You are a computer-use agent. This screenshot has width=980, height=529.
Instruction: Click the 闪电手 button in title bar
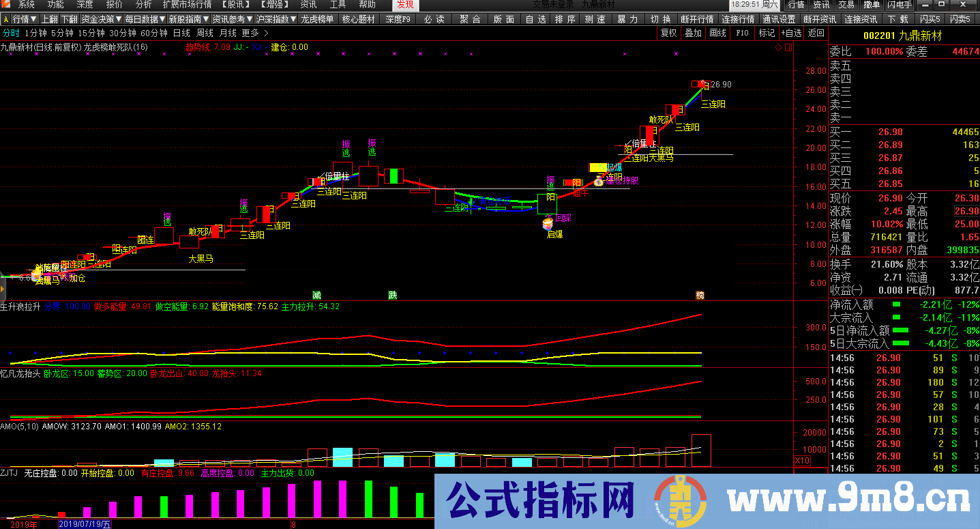click(900, 5)
